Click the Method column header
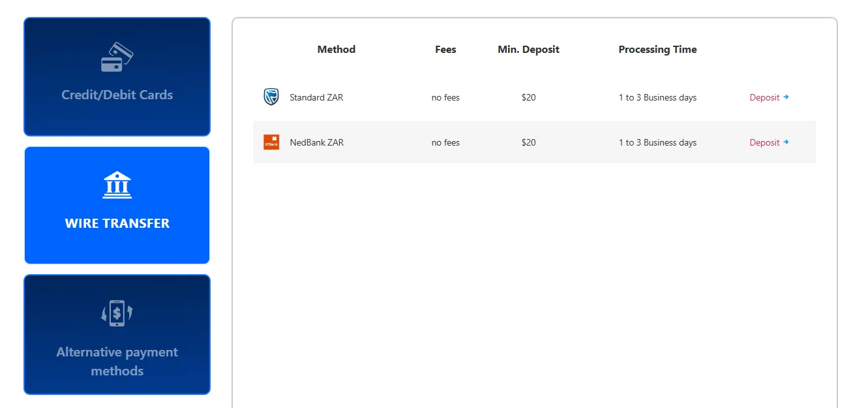The image size is (868, 408). (337, 50)
